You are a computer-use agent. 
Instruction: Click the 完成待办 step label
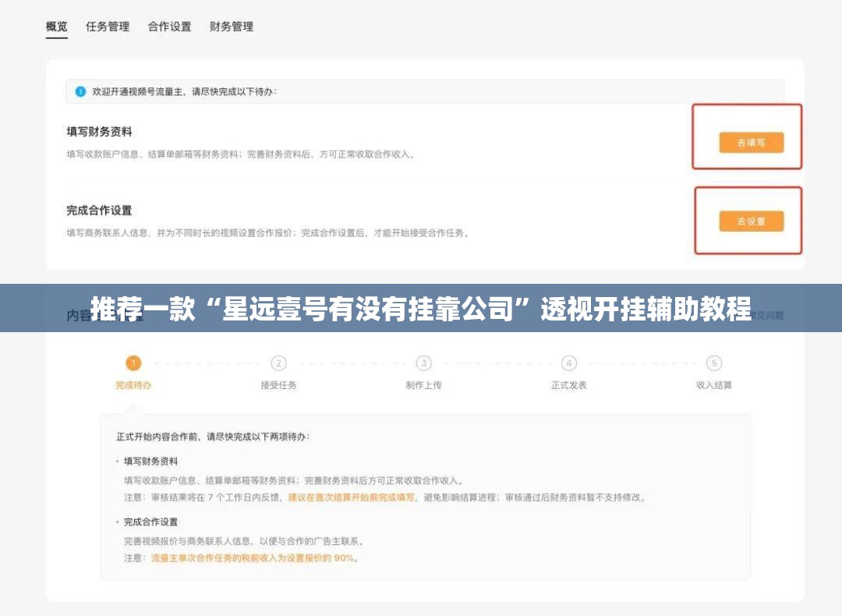click(133, 385)
